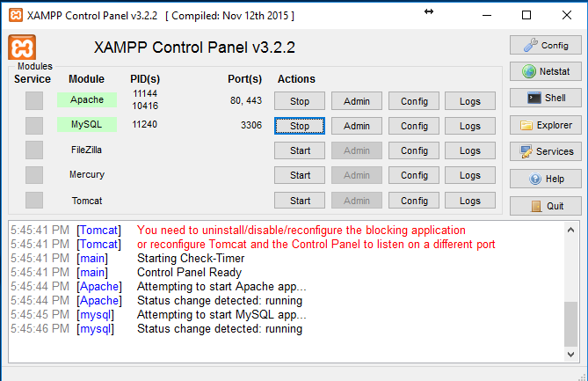Click 'Starting Check-Timer' log line
The height and width of the screenshot is (381, 588).
[x=191, y=259]
